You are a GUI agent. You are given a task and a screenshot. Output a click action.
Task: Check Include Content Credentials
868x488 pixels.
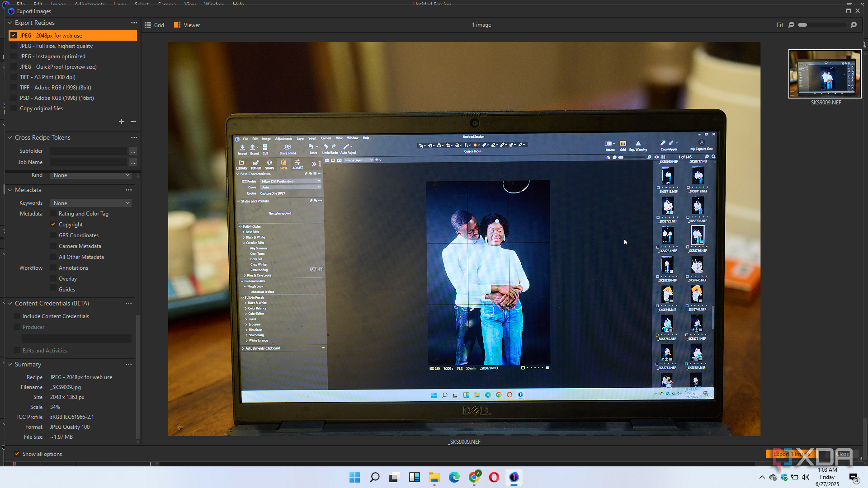(x=17, y=316)
